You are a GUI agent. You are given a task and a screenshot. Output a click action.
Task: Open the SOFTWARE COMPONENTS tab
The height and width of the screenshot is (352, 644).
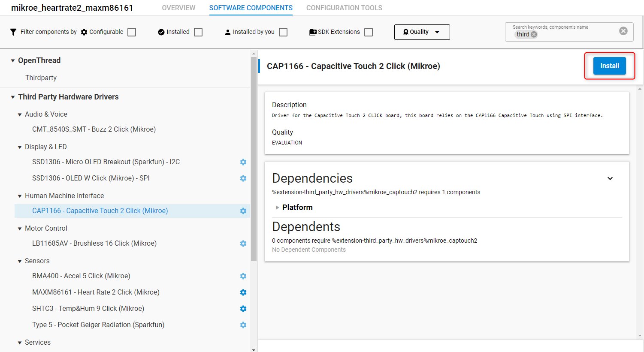pyautogui.click(x=251, y=8)
